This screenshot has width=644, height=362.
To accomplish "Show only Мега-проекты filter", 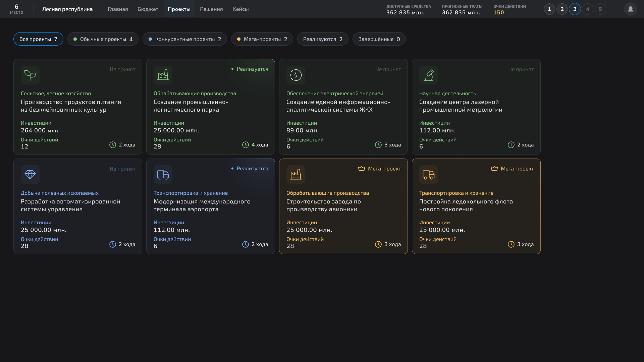I will (262, 39).
